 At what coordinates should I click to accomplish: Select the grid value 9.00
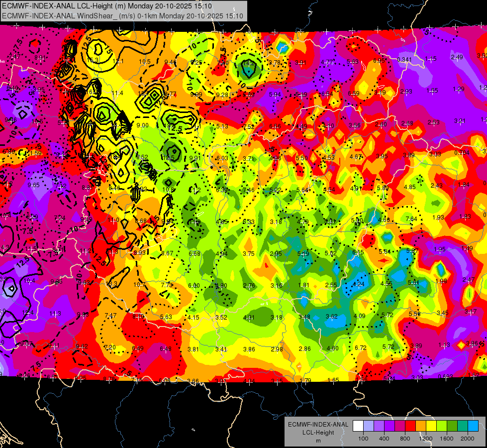click(x=143, y=125)
